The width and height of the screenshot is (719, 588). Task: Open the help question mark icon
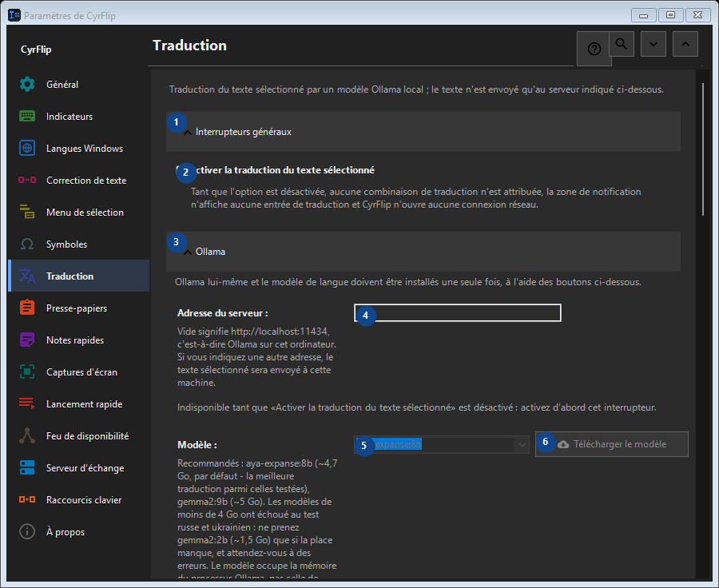coord(594,49)
